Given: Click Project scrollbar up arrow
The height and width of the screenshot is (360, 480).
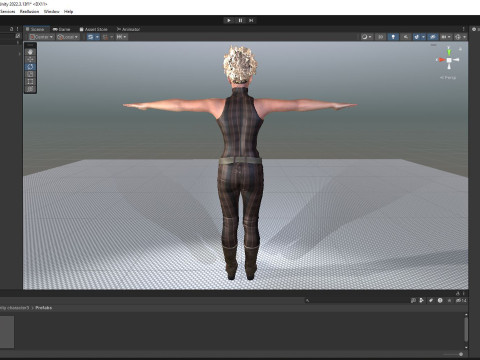Looking at the screenshot, I should (466, 314).
